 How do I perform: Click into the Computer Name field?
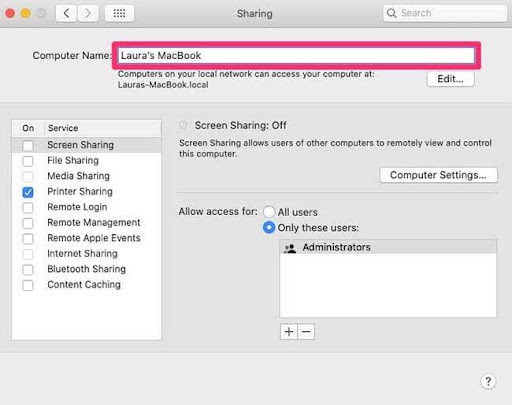pos(296,55)
